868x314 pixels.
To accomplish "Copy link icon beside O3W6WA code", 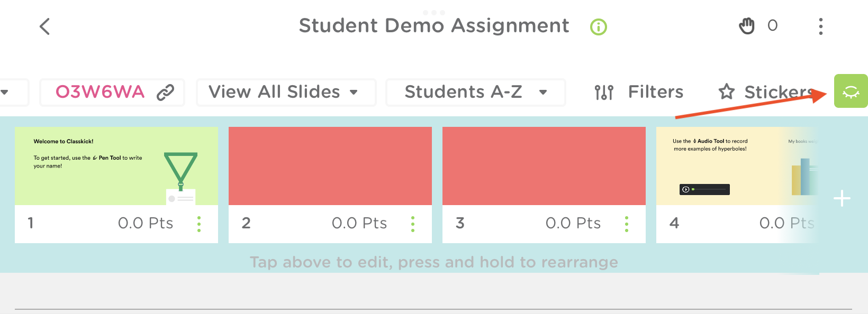I will click(x=165, y=93).
